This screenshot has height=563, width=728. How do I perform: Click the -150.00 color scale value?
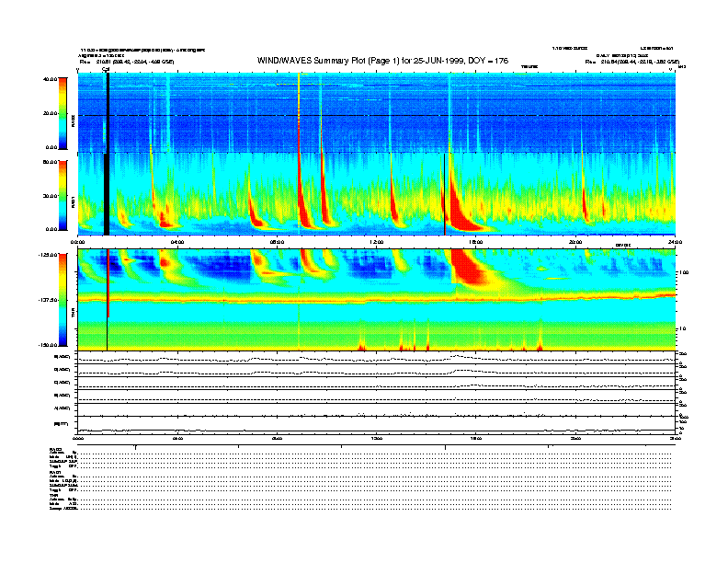(x=48, y=345)
